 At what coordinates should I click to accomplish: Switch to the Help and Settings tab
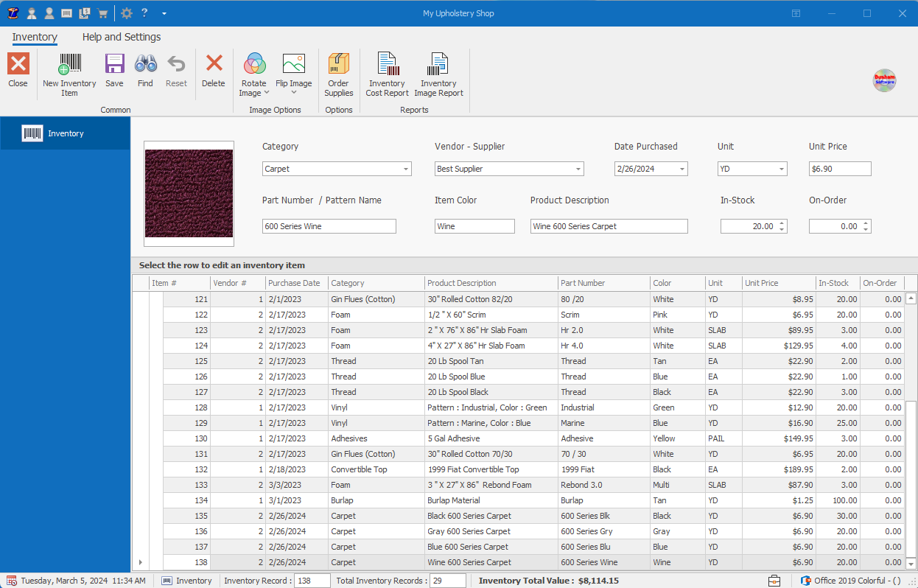pyautogui.click(x=121, y=37)
